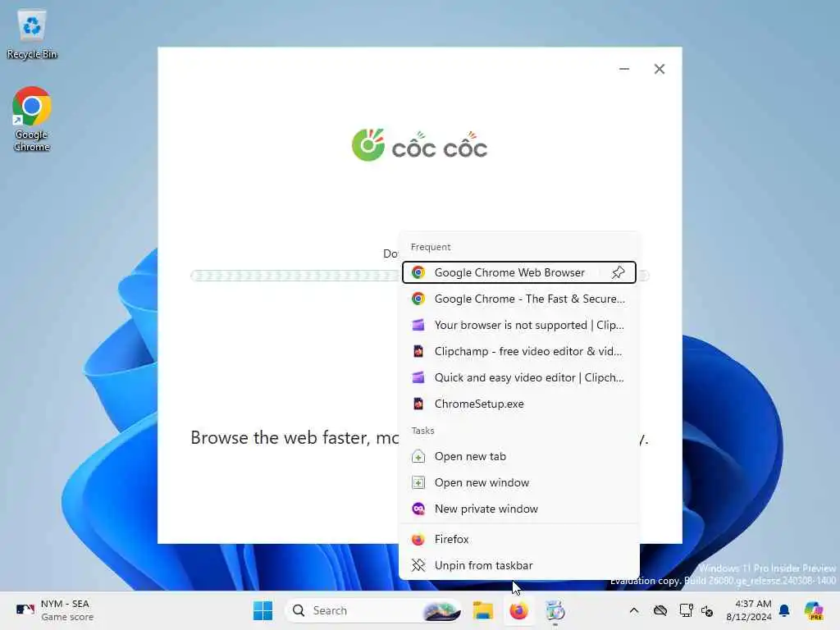Select Open new window task
This screenshot has height=630, width=840.
point(518,482)
